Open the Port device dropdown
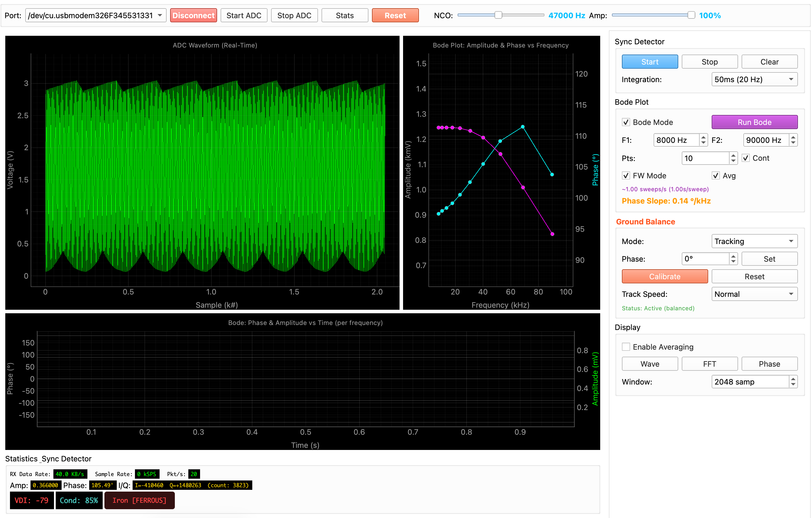Screen dimensions: 812x518 pyautogui.click(x=96, y=16)
